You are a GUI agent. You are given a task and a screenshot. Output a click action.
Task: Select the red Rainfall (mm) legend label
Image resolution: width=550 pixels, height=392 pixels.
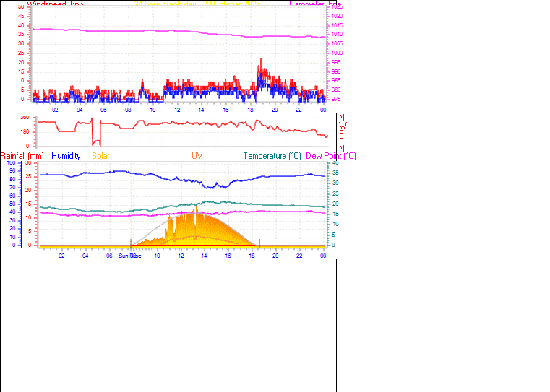(22, 156)
